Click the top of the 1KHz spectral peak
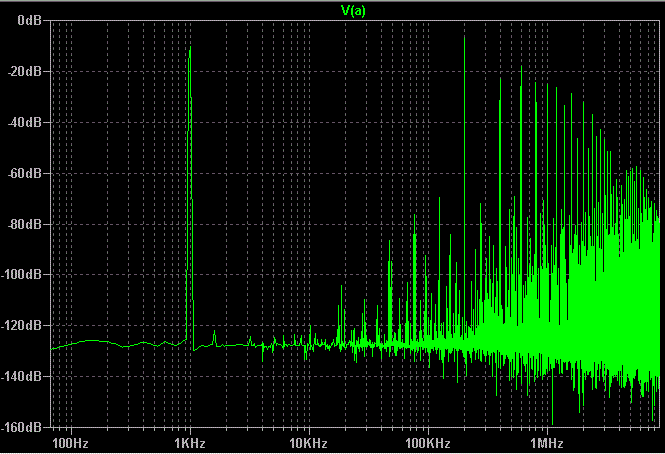The height and width of the screenshot is (454, 665). tap(189, 49)
